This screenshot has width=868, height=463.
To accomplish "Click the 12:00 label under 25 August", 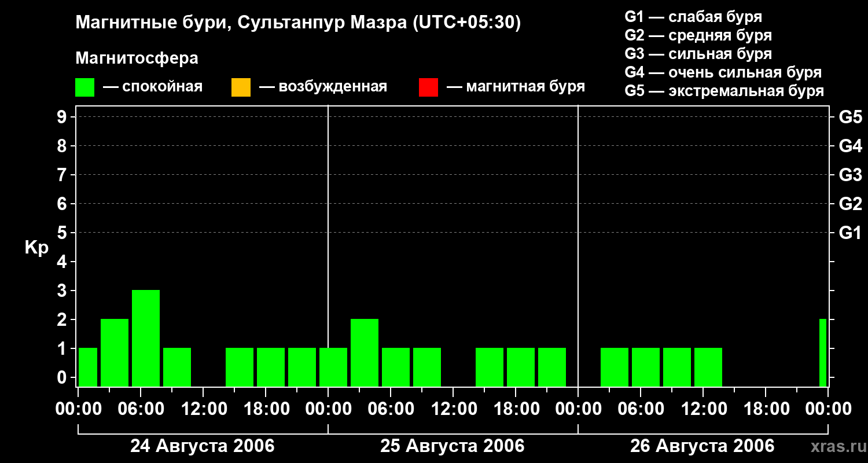I will [x=453, y=409].
